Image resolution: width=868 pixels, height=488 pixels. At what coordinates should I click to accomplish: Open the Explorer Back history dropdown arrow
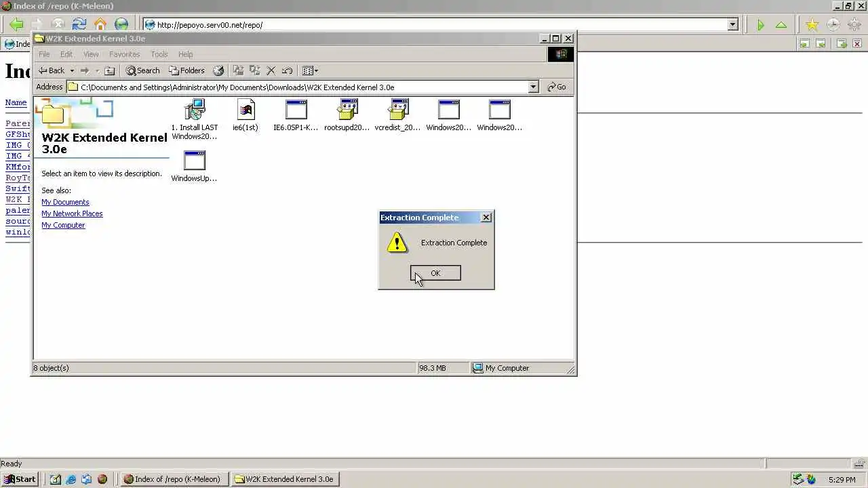pyautogui.click(x=72, y=70)
